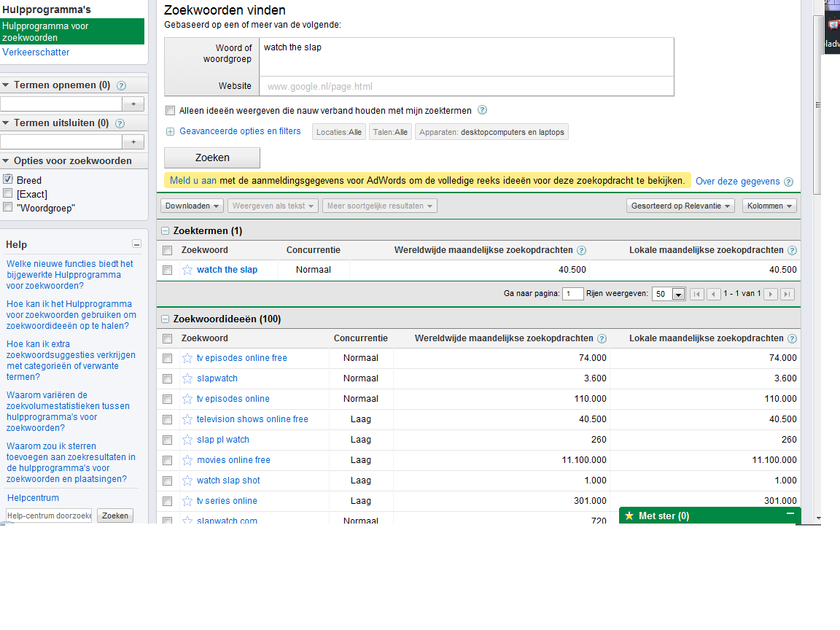This screenshot has width=840, height=630.
Task: Help icon for Wereldwijde zoekopdrachten in Zoekwoordideeën
Action: click(602, 338)
